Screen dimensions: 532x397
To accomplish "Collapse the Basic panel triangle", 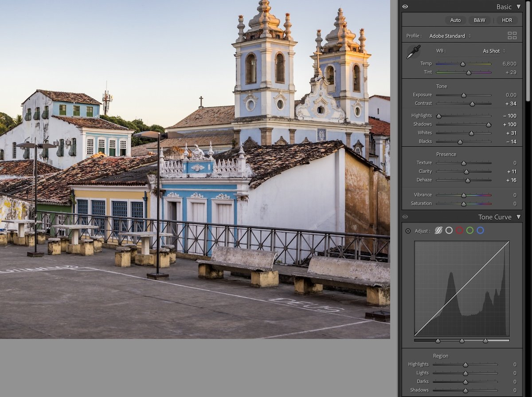I will (518, 7).
